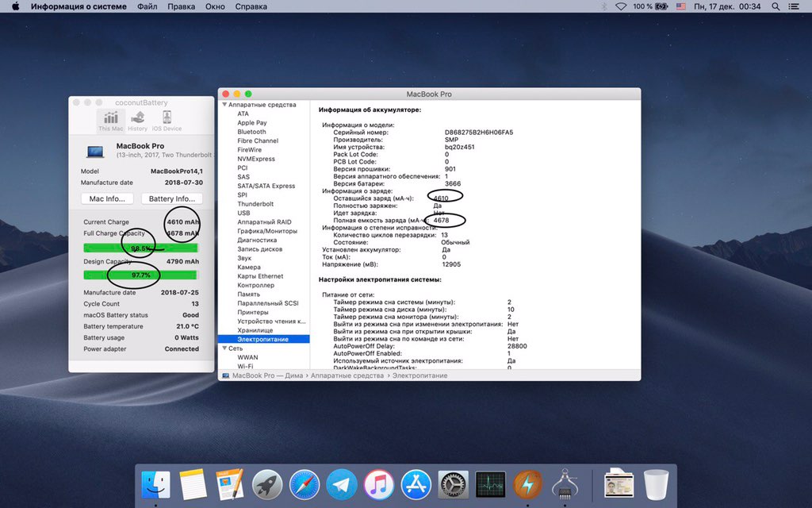The image size is (812, 508).
Task: Click MacBook Pro — Дима in path bar
Action: 267,375
